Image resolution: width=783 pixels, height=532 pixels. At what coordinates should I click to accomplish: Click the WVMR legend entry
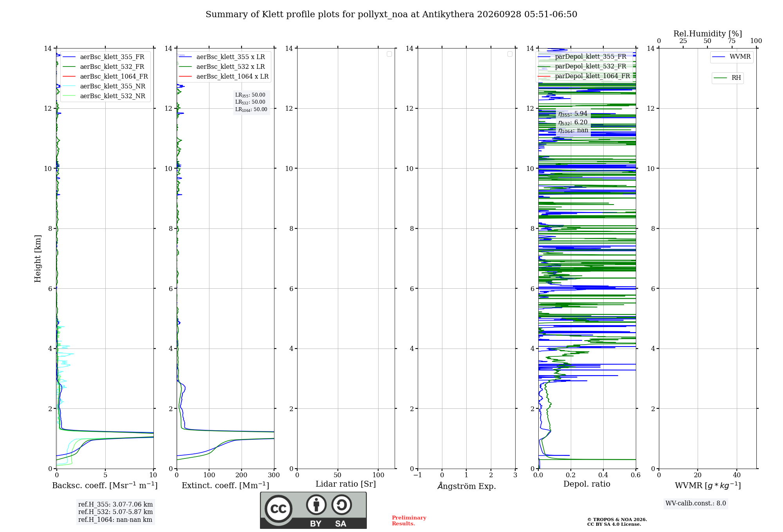(x=732, y=57)
